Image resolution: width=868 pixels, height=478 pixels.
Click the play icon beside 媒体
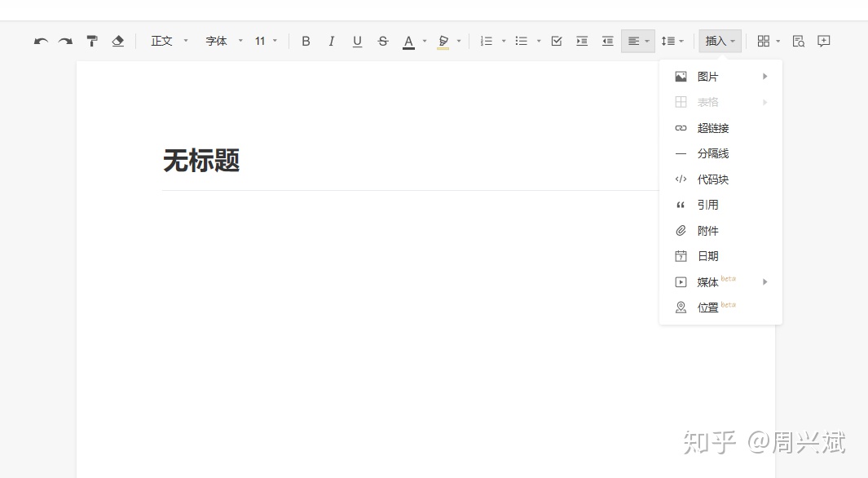tap(681, 282)
